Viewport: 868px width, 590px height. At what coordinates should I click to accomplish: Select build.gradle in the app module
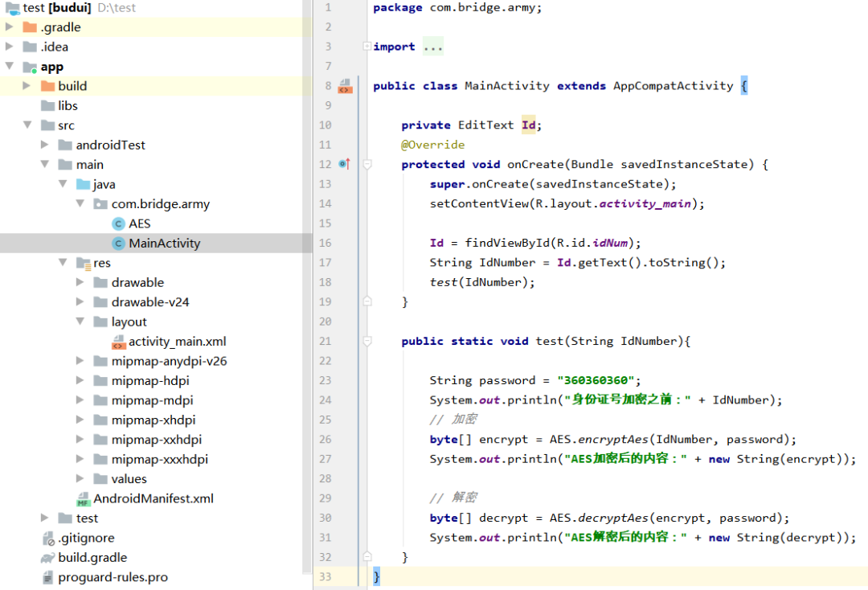tap(92, 557)
